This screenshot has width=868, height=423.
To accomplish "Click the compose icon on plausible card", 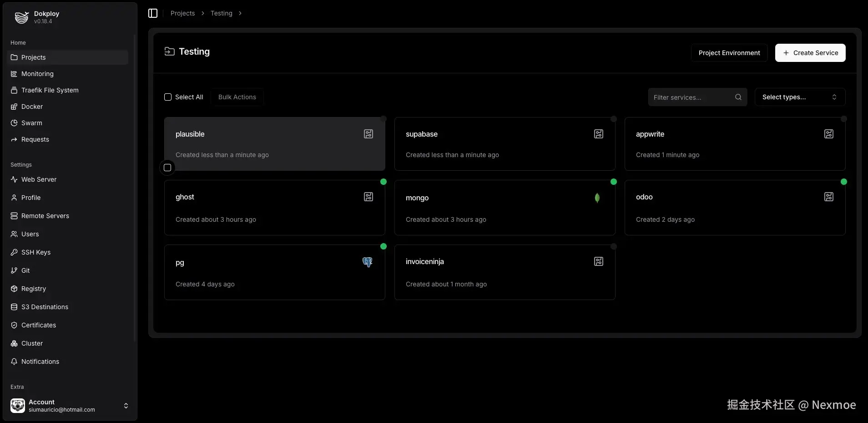I will point(368,134).
